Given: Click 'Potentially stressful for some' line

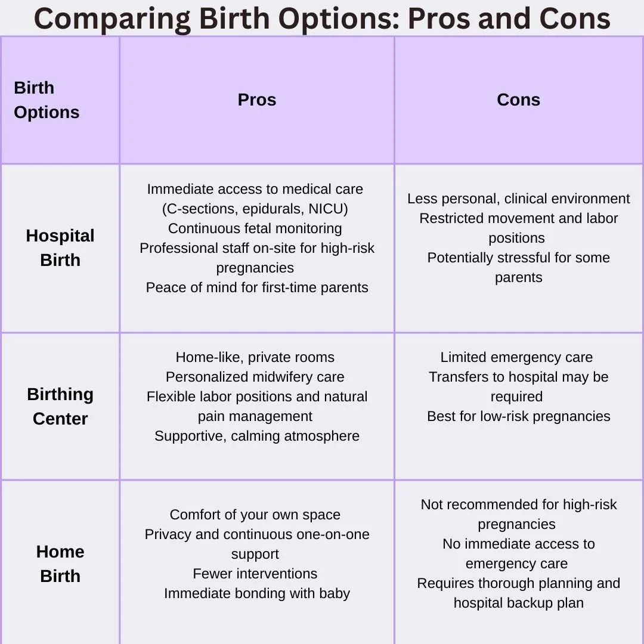Looking at the screenshot, I should click(x=518, y=258).
